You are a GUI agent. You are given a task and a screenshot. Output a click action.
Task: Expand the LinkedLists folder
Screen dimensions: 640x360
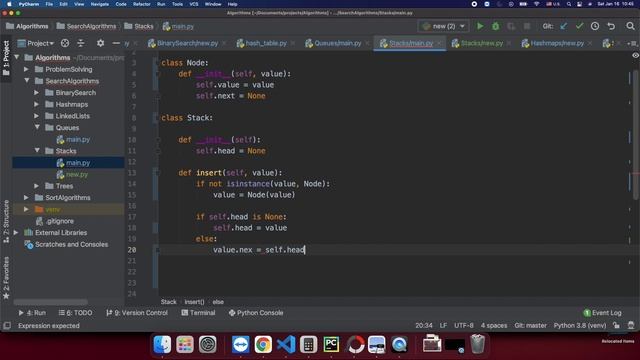[37, 116]
